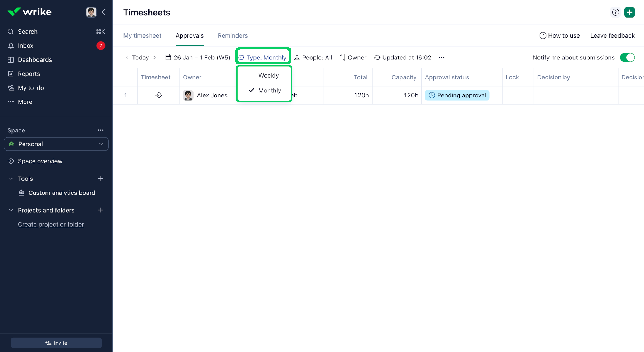Click the Total column header

[361, 77]
